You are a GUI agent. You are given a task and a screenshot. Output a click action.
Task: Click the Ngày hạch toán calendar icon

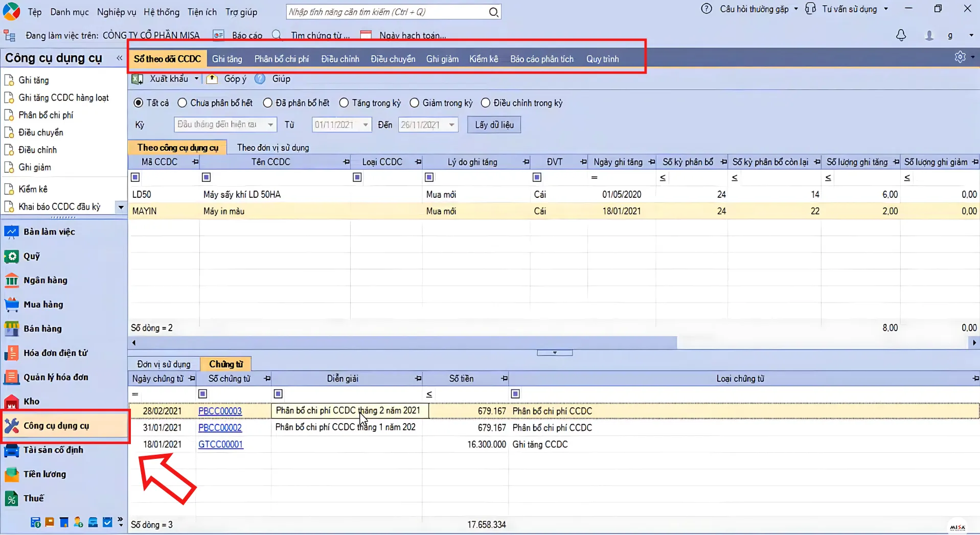click(366, 35)
